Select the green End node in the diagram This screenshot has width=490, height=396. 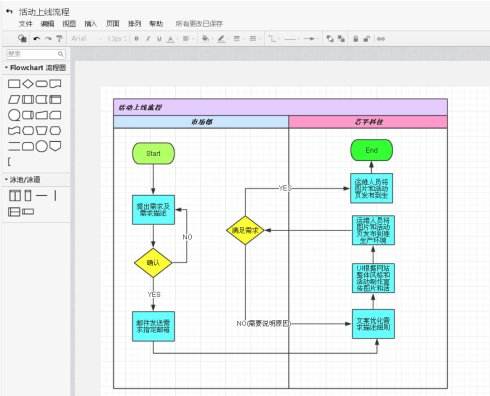point(371,150)
